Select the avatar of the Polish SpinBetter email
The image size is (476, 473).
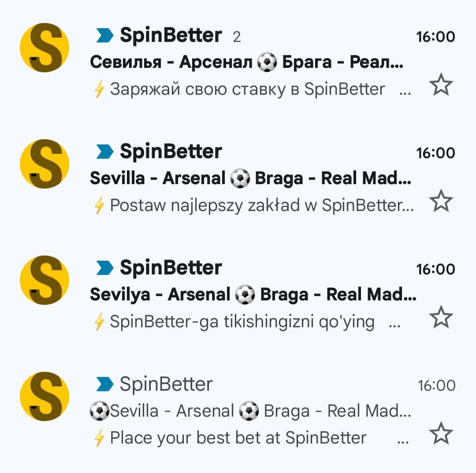point(45,164)
